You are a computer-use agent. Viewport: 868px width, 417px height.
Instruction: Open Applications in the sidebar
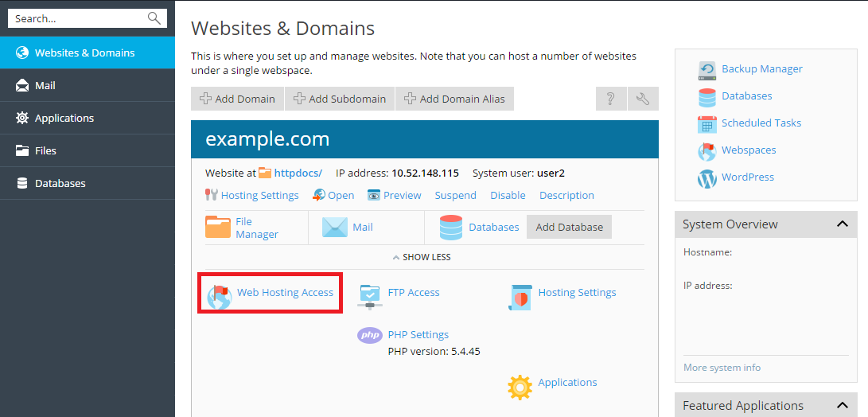pos(88,118)
